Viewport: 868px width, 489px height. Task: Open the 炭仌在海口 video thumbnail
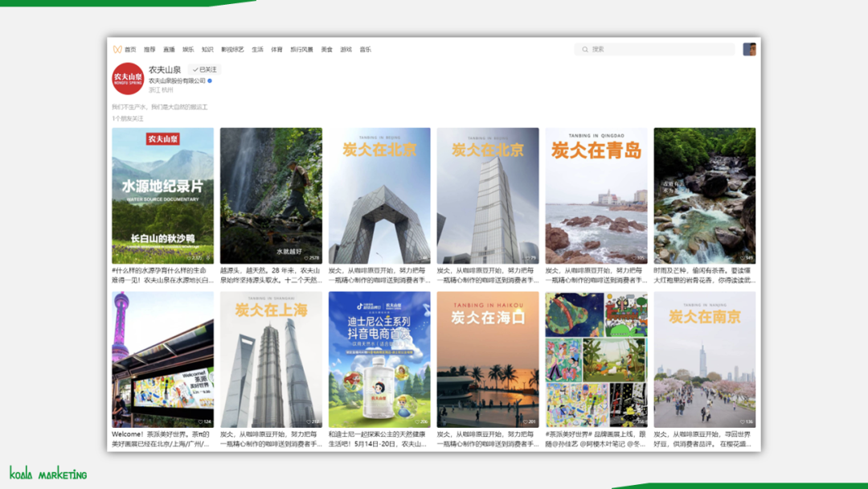(x=488, y=360)
